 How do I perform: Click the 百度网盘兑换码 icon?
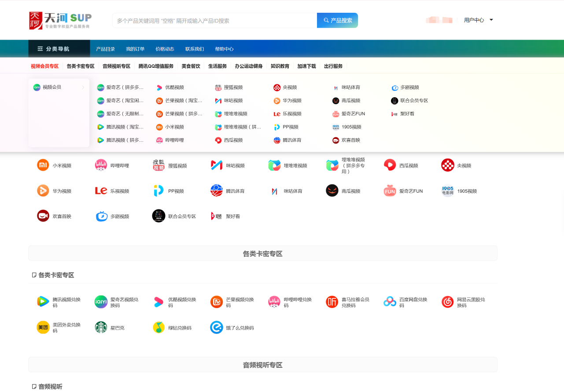point(390,301)
